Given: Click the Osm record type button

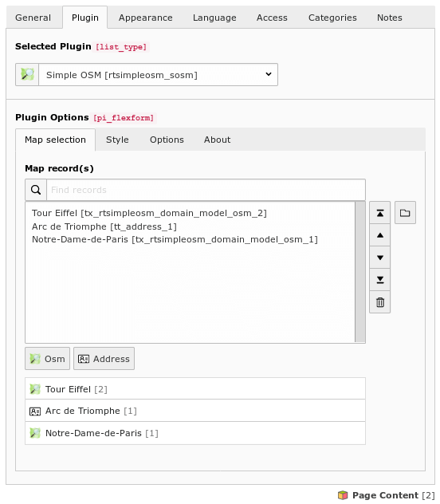Looking at the screenshot, I should click(48, 358).
